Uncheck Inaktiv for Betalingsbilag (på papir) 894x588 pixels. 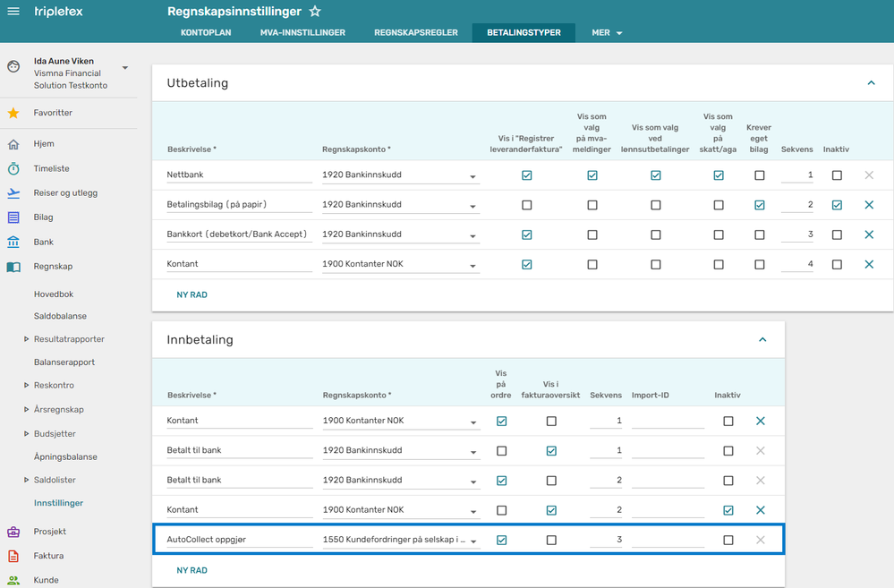[837, 205]
